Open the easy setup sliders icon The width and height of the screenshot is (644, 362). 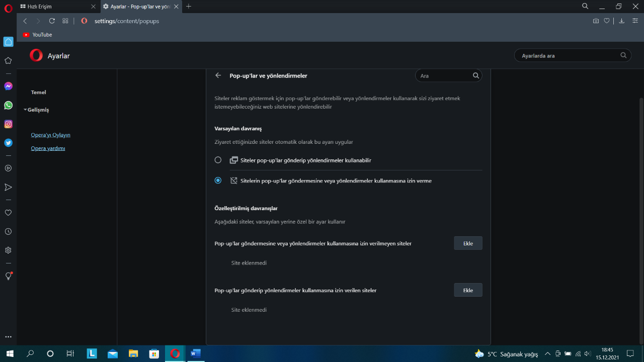click(x=634, y=21)
